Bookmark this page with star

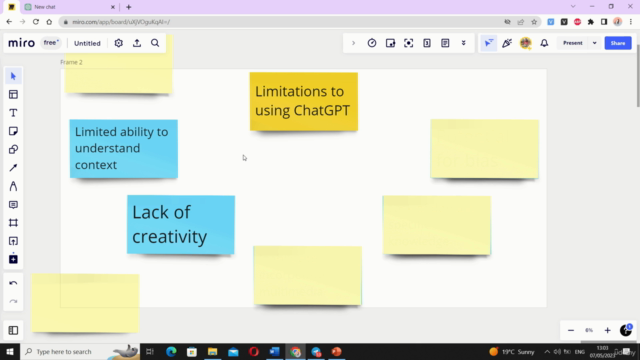534,22
